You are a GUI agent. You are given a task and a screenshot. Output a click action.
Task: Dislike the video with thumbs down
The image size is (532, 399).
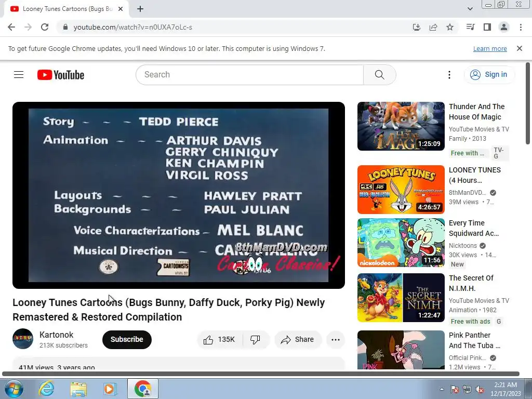click(x=256, y=340)
